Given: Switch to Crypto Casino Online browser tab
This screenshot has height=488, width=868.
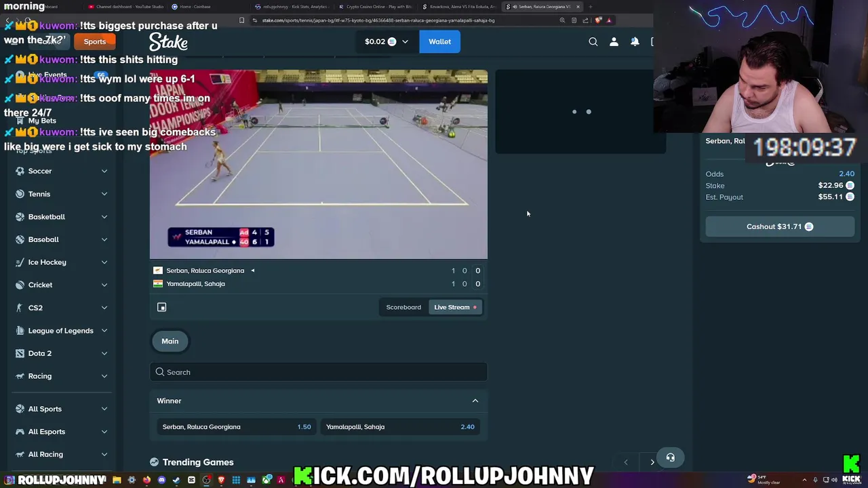Looking at the screenshot, I should (x=376, y=7).
